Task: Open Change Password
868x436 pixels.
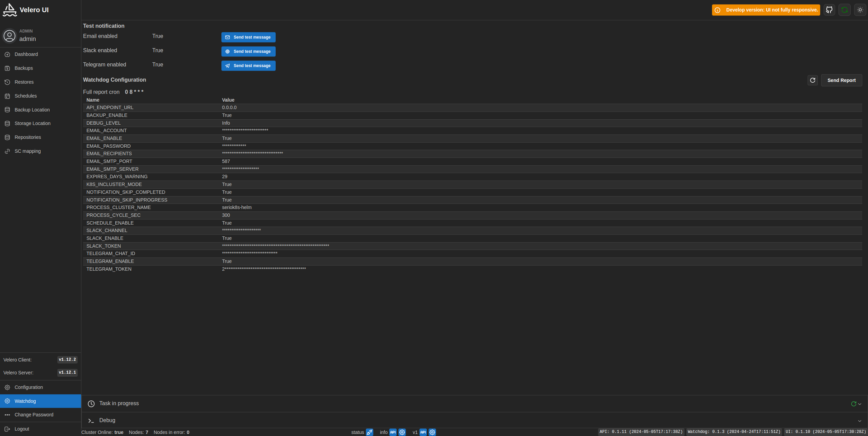Action: pyautogui.click(x=40, y=415)
